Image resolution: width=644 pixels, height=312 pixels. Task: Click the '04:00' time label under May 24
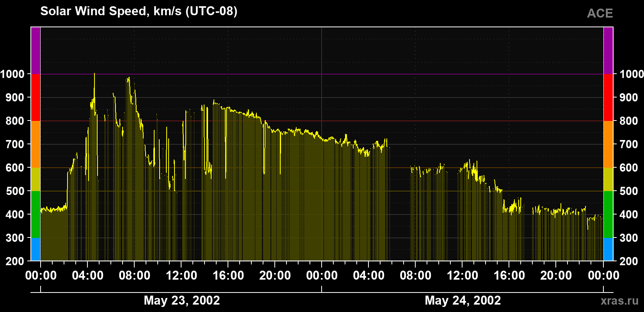368,276
